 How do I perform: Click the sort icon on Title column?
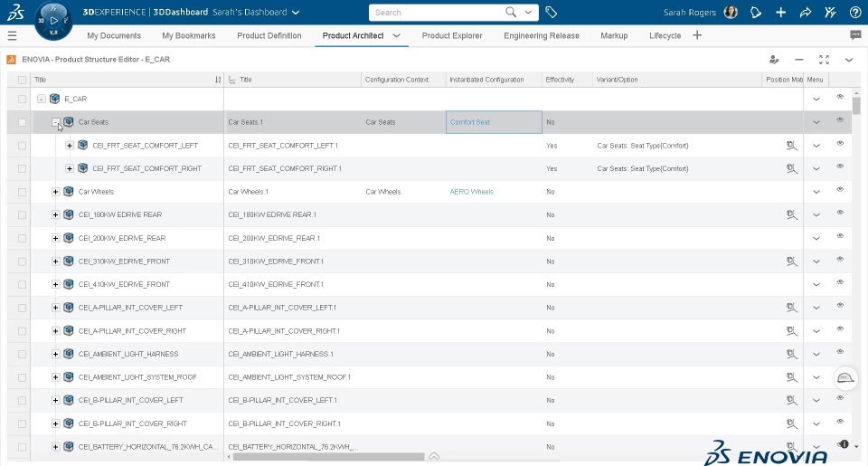point(218,80)
